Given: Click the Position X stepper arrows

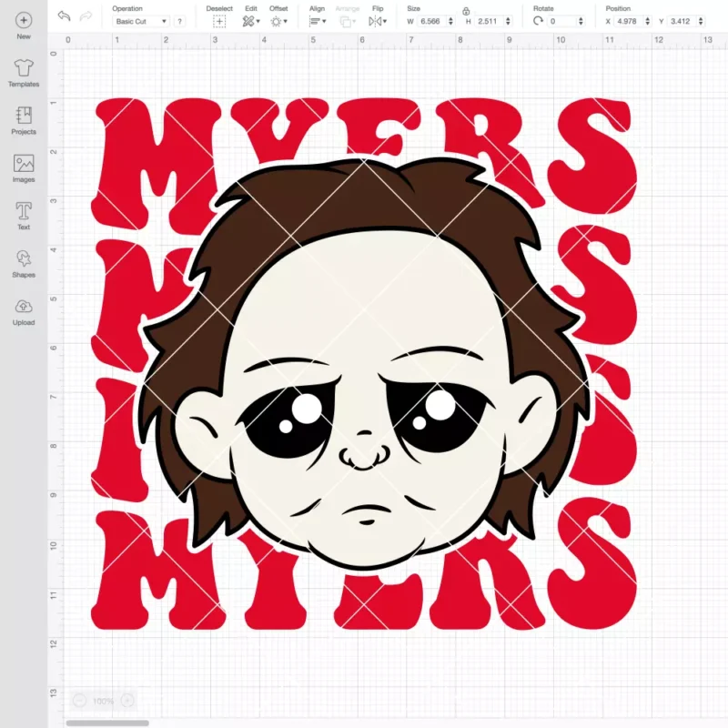Looking at the screenshot, I should click(x=648, y=21).
